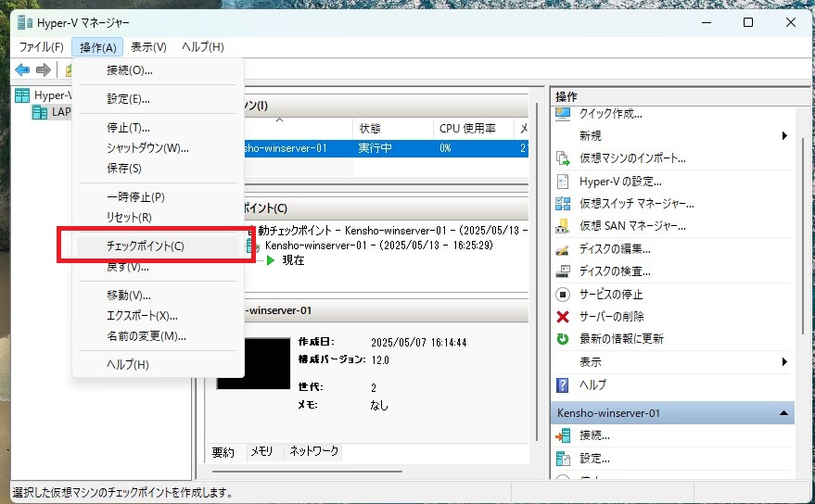Click the green 最新の情報に更新 icon
This screenshot has height=504, width=815.
562,339
